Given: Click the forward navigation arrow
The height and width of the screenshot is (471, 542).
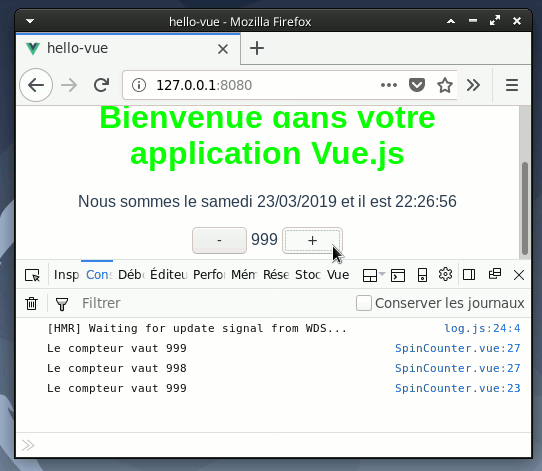Looking at the screenshot, I should click(69, 85).
